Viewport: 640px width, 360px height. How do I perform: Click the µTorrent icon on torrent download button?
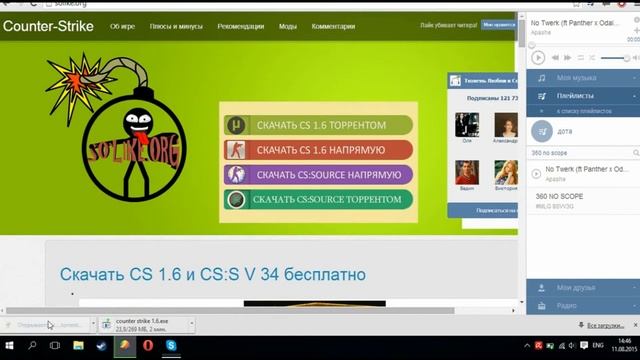[236, 125]
